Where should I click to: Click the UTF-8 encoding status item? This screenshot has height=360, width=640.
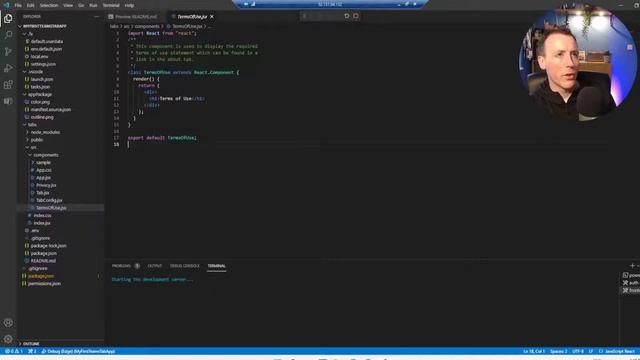pyautogui.click(x=578, y=351)
